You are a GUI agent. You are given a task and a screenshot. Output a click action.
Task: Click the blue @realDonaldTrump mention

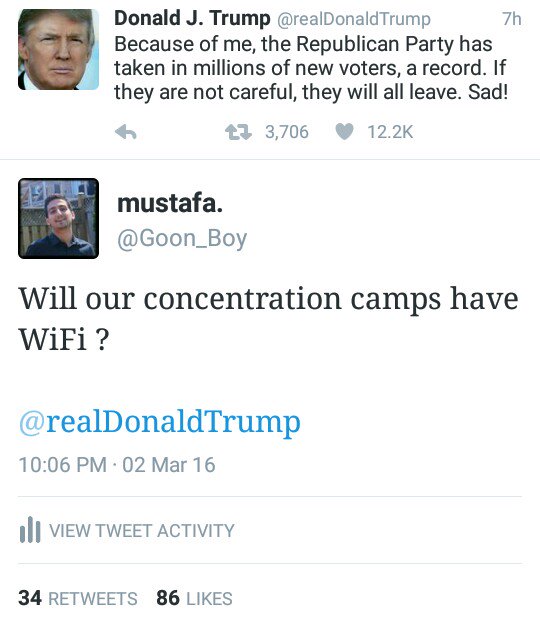(160, 421)
